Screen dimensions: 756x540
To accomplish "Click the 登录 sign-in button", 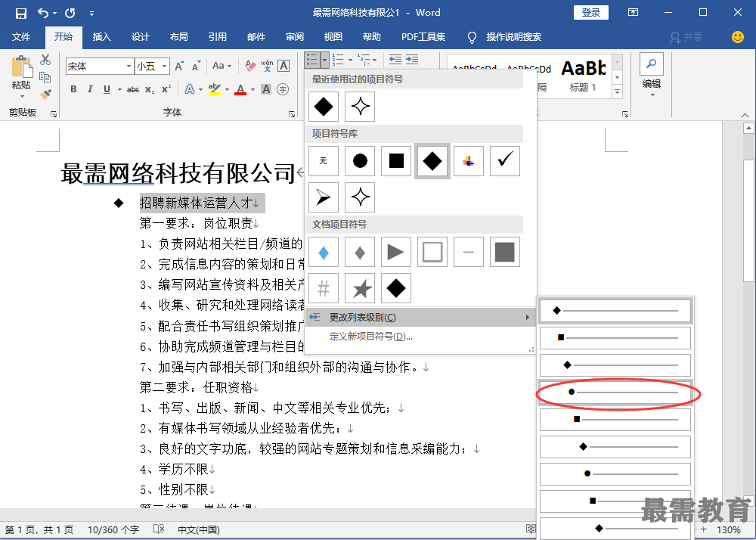I will point(590,13).
